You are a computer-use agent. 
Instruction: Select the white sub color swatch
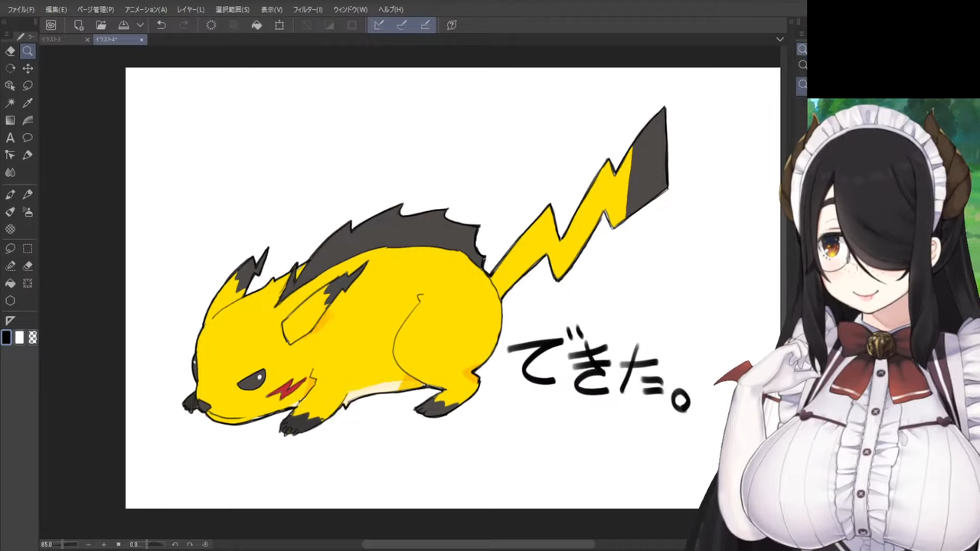(x=20, y=337)
